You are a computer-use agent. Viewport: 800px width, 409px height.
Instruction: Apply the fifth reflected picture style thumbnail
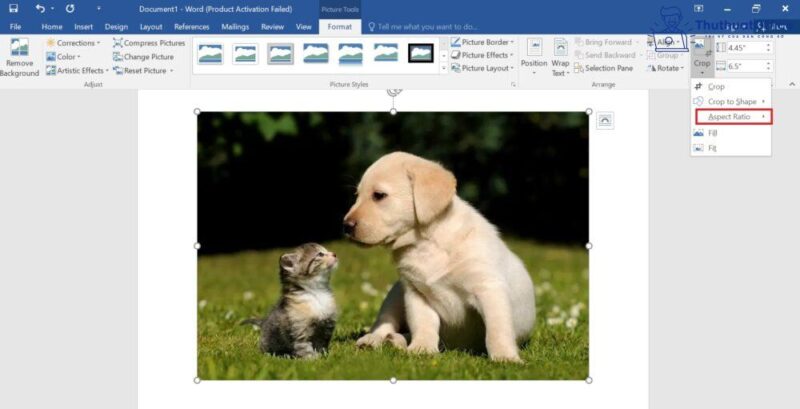click(351, 54)
